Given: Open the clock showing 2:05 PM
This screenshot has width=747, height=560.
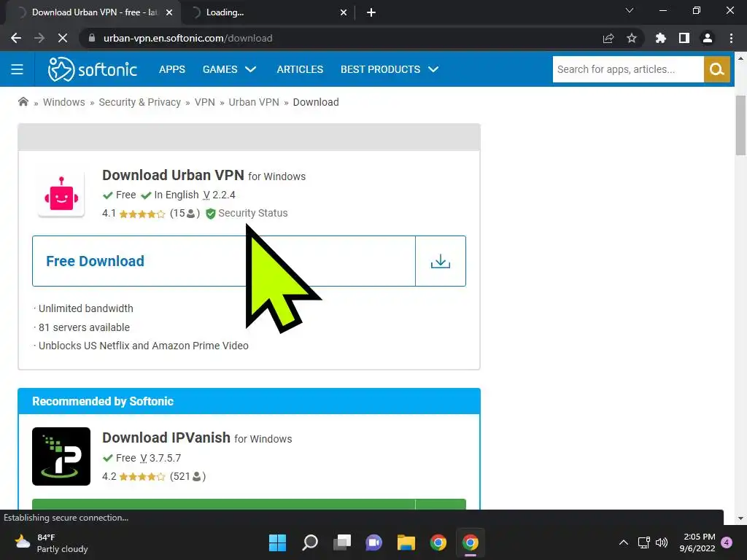Looking at the screenshot, I should pyautogui.click(x=697, y=542).
